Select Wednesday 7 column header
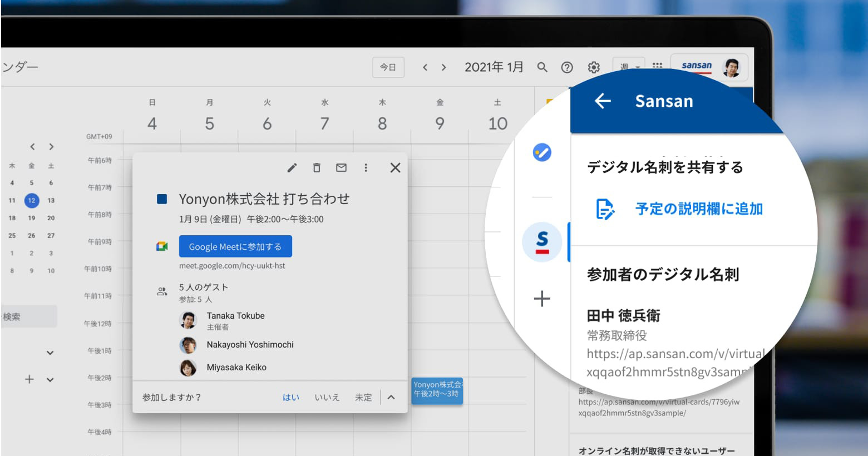This screenshot has width=868, height=456. point(324,116)
